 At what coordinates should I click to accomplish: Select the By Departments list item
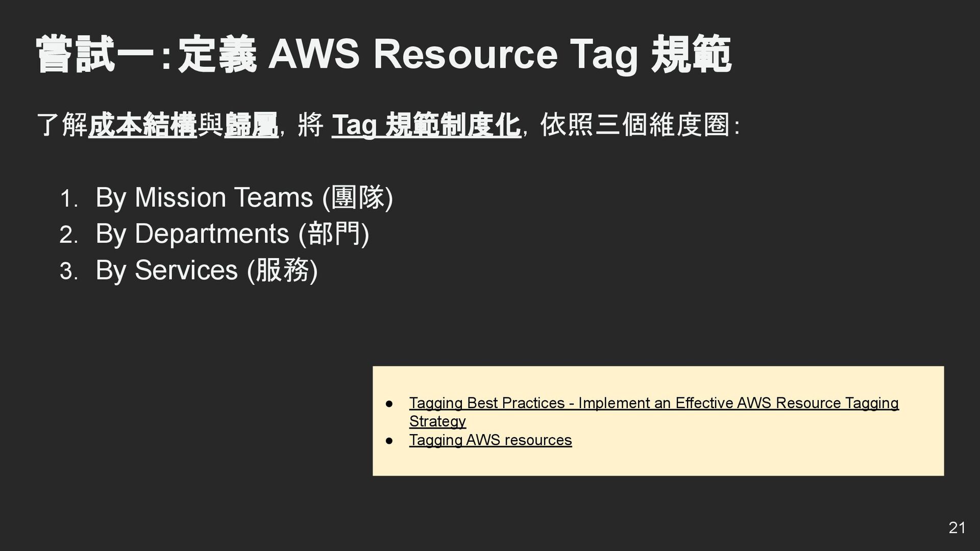(232, 234)
